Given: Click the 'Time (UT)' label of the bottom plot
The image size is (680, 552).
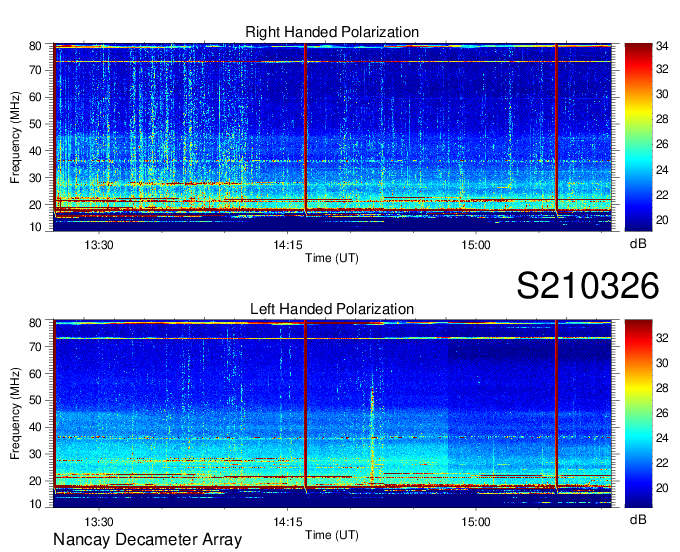Looking at the screenshot, I should (332, 535).
